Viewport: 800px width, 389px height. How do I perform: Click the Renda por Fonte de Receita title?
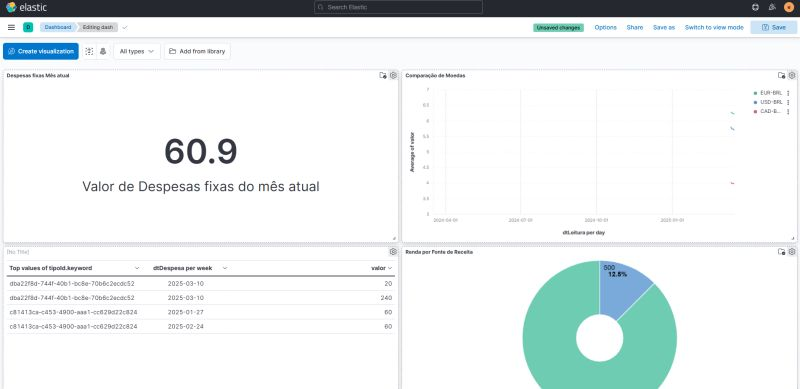[x=439, y=252]
